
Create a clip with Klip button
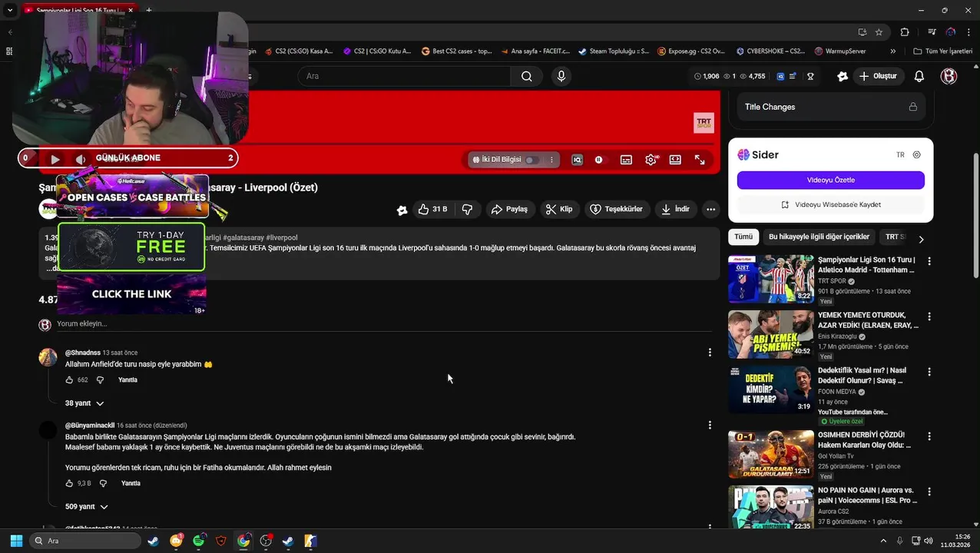pyautogui.click(x=559, y=209)
